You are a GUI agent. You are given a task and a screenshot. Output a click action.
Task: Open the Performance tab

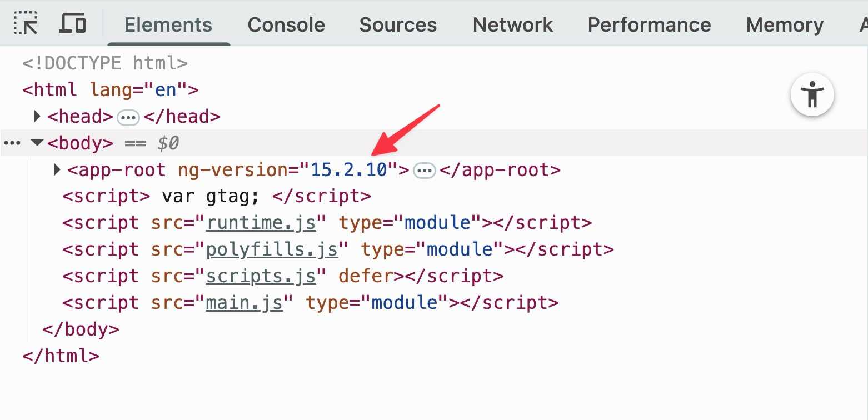point(649,24)
